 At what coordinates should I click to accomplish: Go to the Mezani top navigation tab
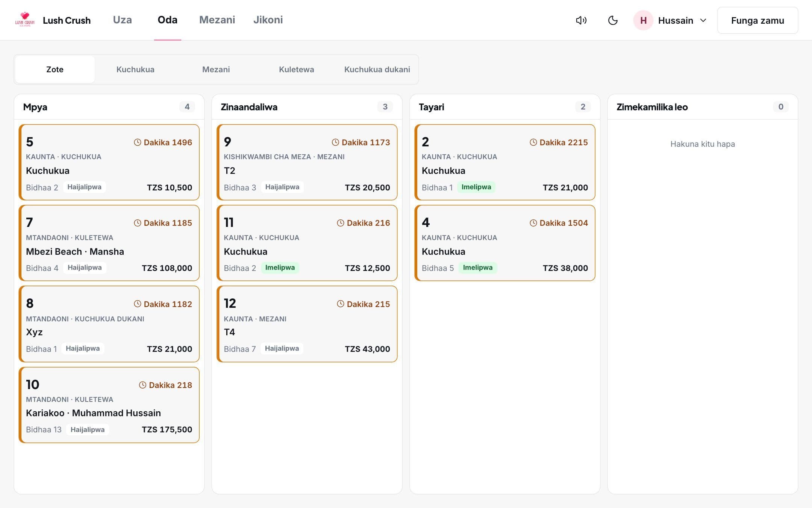coord(217,20)
